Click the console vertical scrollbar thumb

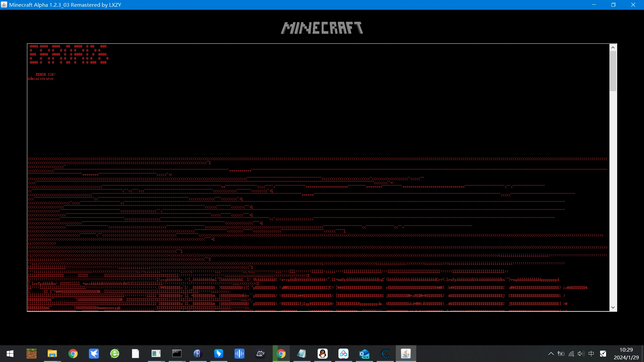tap(613, 71)
